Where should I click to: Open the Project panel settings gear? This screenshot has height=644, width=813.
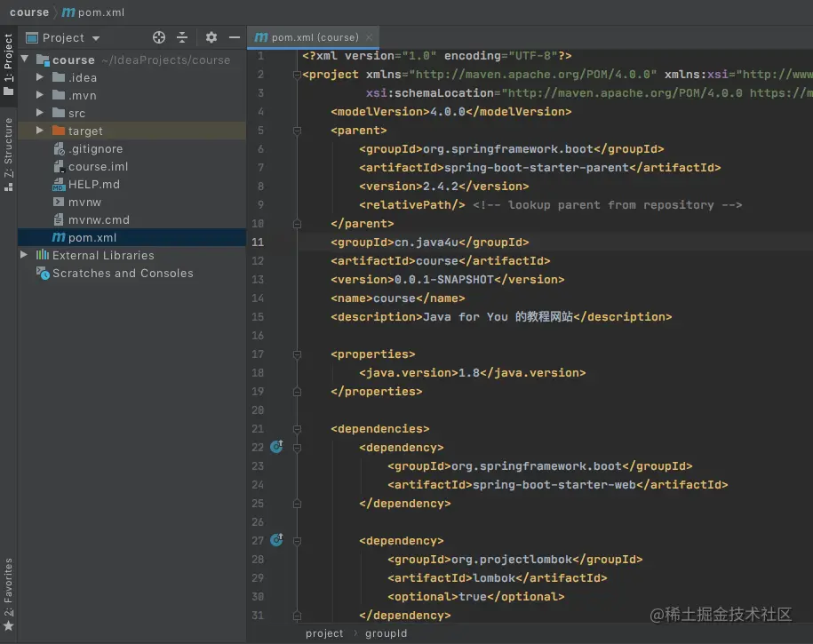(211, 37)
